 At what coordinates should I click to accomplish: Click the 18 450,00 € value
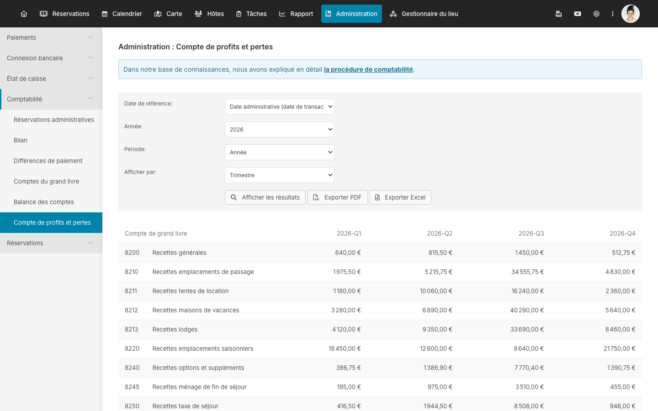pos(345,348)
